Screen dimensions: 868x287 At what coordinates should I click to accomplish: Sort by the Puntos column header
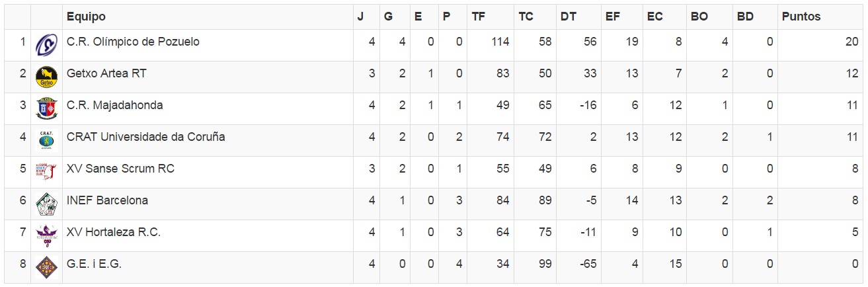coord(801,17)
